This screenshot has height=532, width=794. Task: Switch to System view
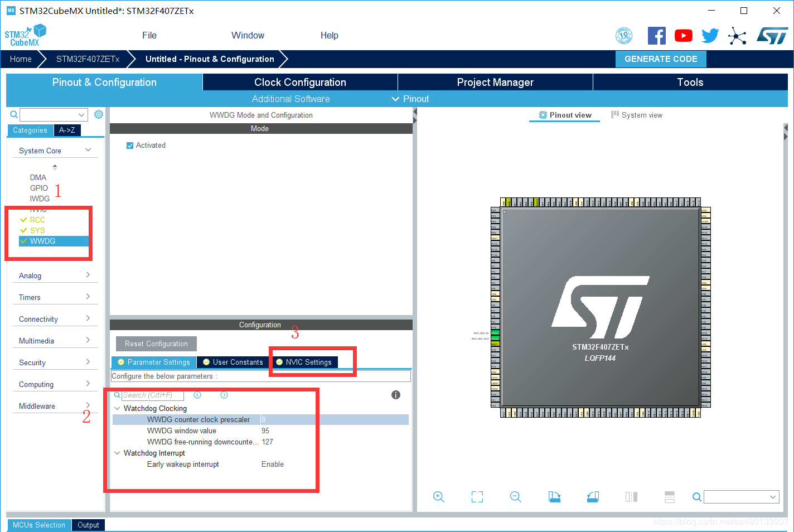pyautogui.click(x=637, y=115)
